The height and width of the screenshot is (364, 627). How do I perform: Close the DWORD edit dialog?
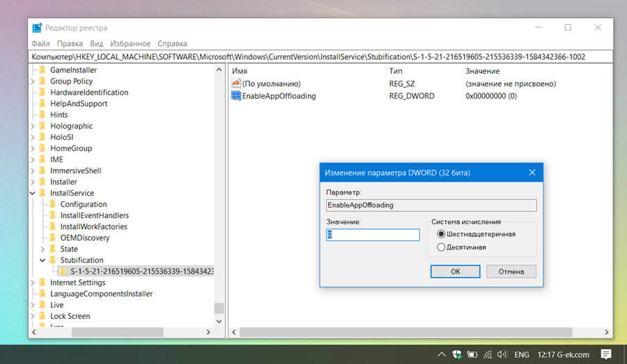point(532,173)
